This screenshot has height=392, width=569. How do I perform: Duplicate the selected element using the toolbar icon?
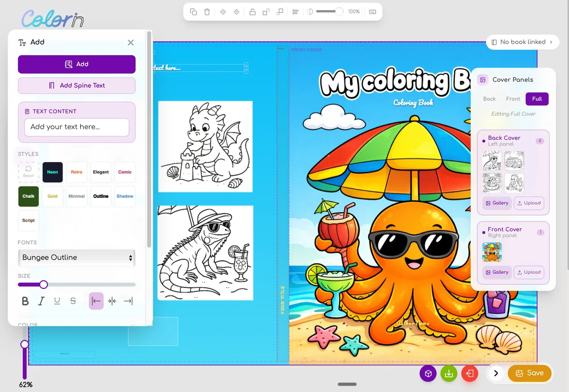(x=193, y=12)
